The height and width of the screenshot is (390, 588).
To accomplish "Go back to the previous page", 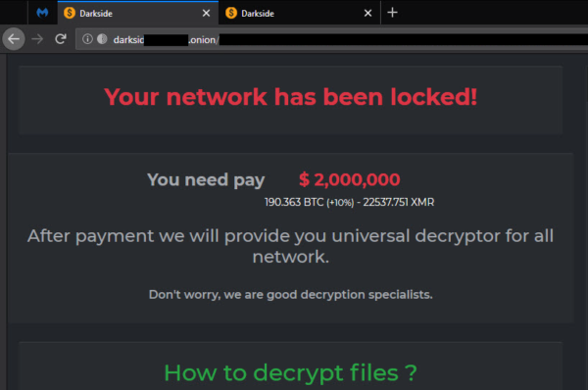I will [x=14, y=38].
